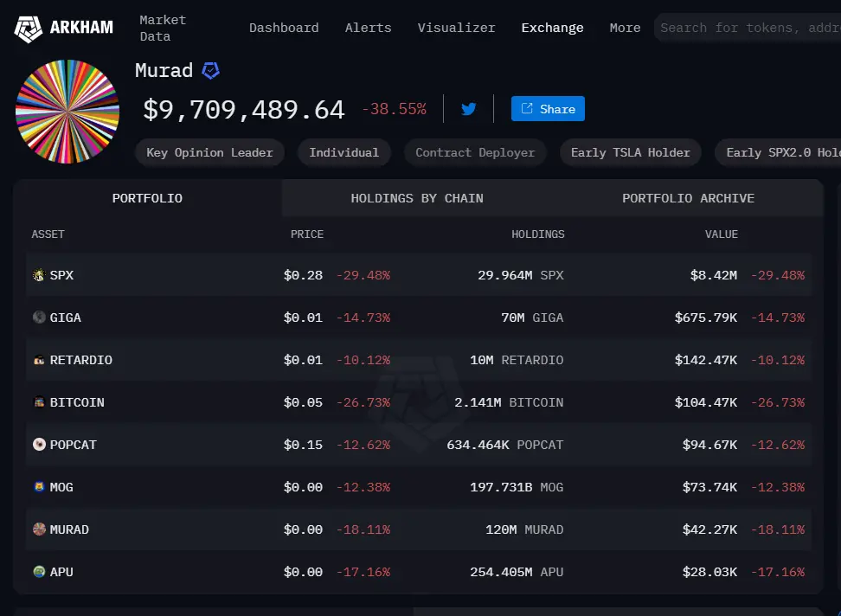The height and width of the screenshot is (616, 841).
Task: Click the APU token icon
Action: pos(39,572)
